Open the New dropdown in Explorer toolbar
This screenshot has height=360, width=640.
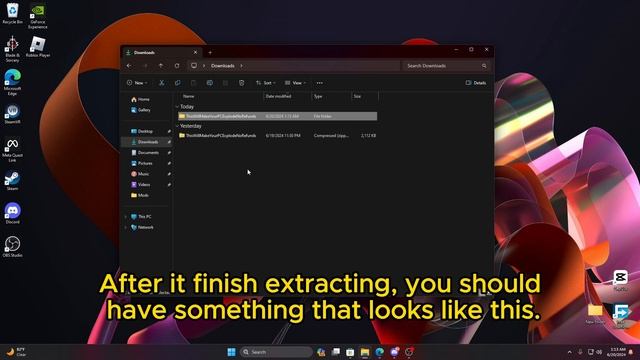(137, 83)
